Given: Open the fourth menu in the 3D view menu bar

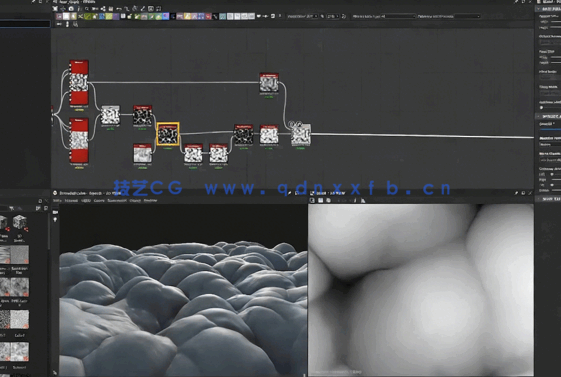Looking at the screenshot, I should [99, 201].
